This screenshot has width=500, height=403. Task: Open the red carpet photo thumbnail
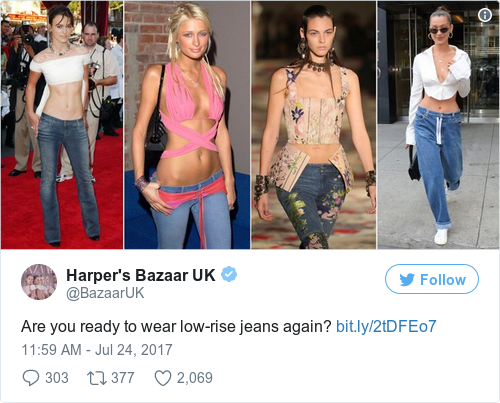pyautogui.click(x=62, y=125)
